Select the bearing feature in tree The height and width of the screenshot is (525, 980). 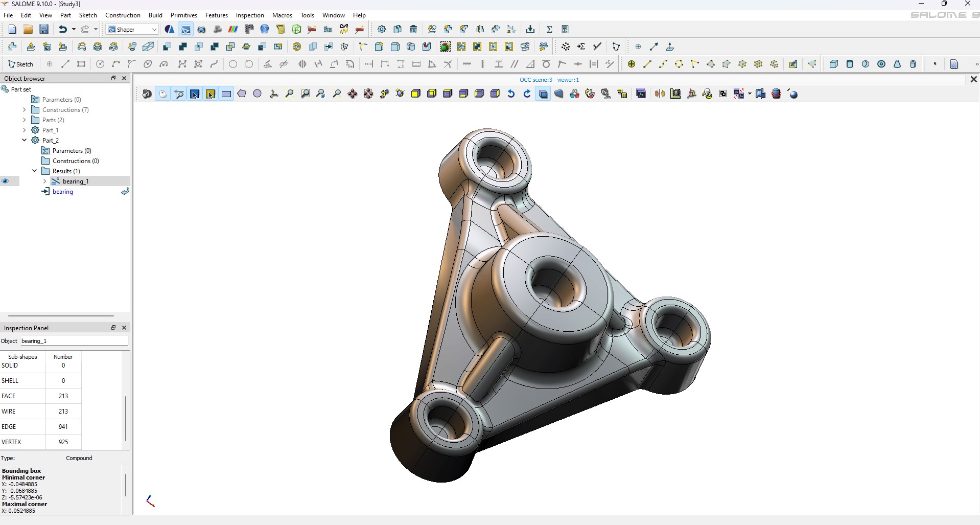click(x=62, y=192)
